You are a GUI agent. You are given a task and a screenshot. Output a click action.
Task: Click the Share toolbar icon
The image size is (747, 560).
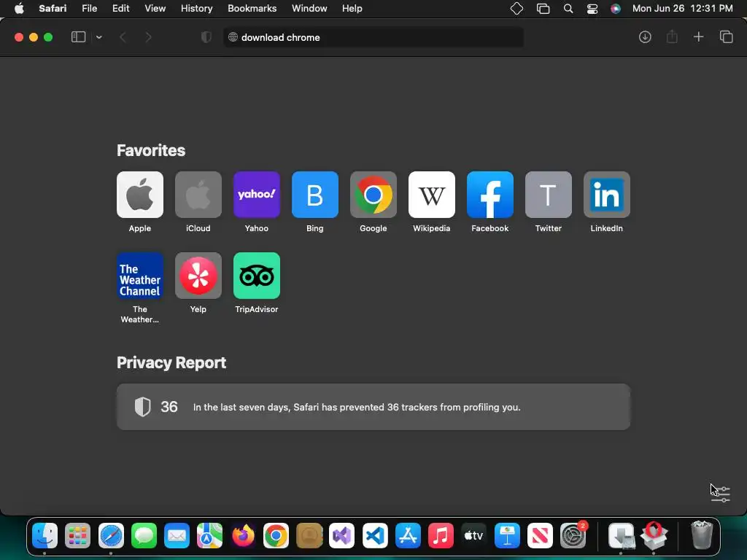click(x=672, y=37)
